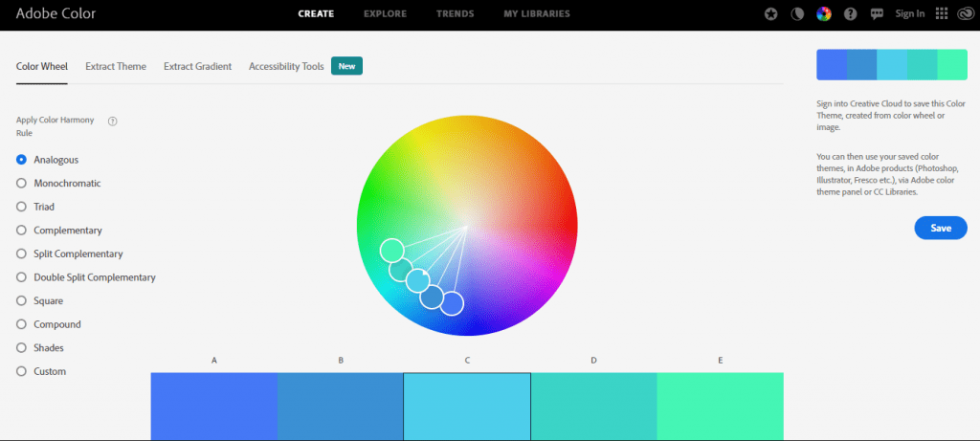
Task: Click the New badge beside Accessibility Tools
Action: (x=346, y=66)
